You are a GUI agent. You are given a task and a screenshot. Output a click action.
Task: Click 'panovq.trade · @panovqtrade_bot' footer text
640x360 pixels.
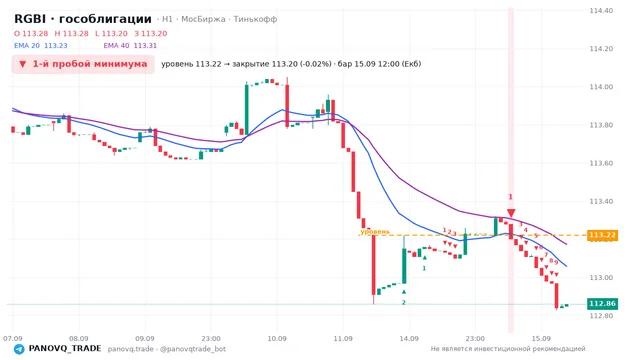click(x=167, y=349)
